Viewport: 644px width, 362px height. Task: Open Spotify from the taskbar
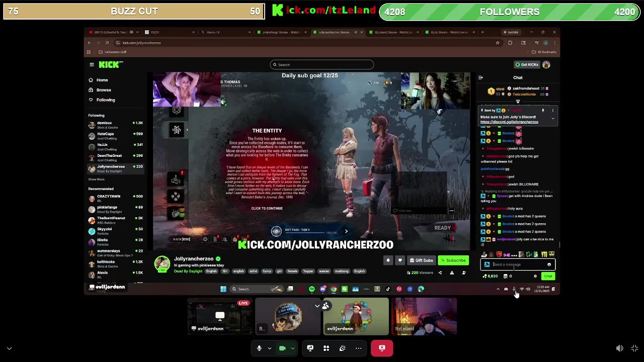[x=312, y=289]
